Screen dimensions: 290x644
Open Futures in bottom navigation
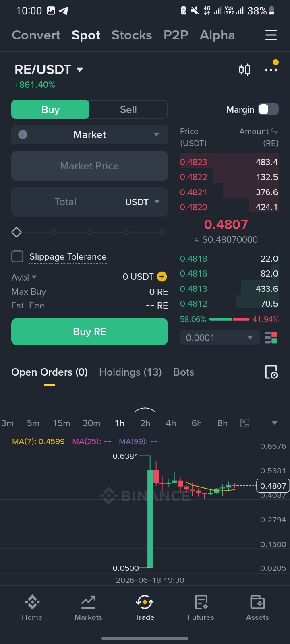[x=201, y=608]
